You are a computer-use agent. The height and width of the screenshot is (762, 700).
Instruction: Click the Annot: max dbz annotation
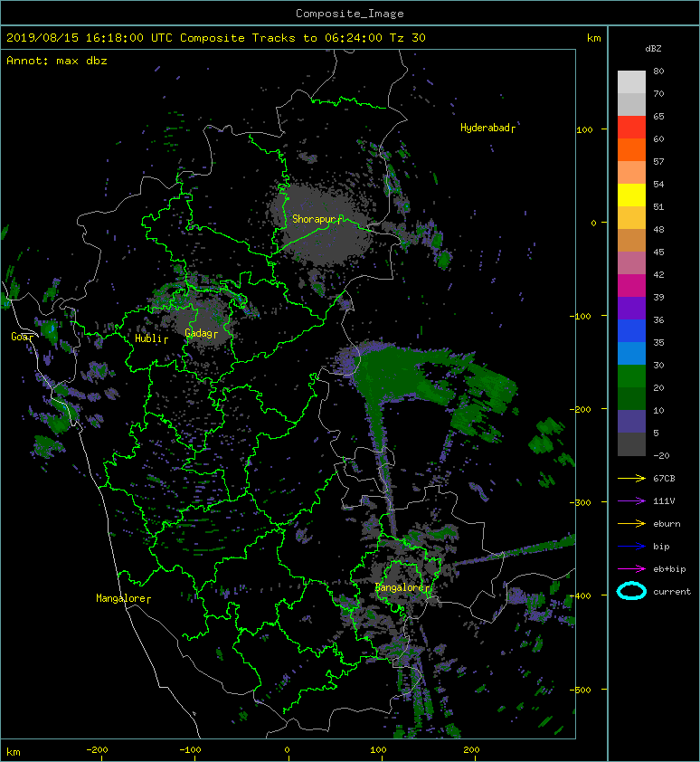click(57, 61)
